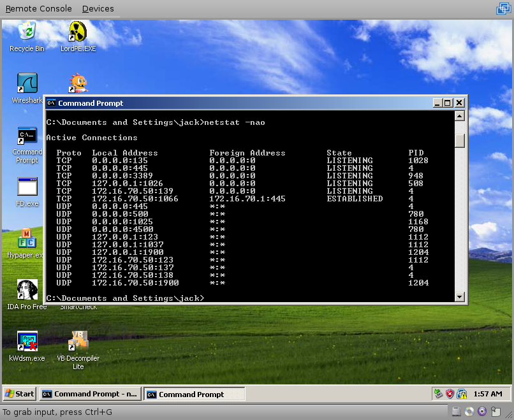Click foreign address 172.16.70.1:445

[247, 199]
